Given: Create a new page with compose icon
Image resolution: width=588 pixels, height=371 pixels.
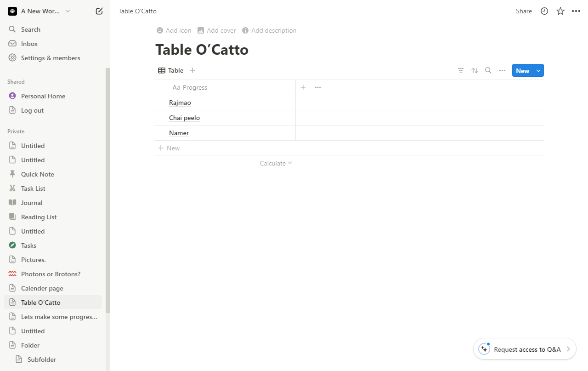Looking at the screenshot, I should [x=99, y=11].
